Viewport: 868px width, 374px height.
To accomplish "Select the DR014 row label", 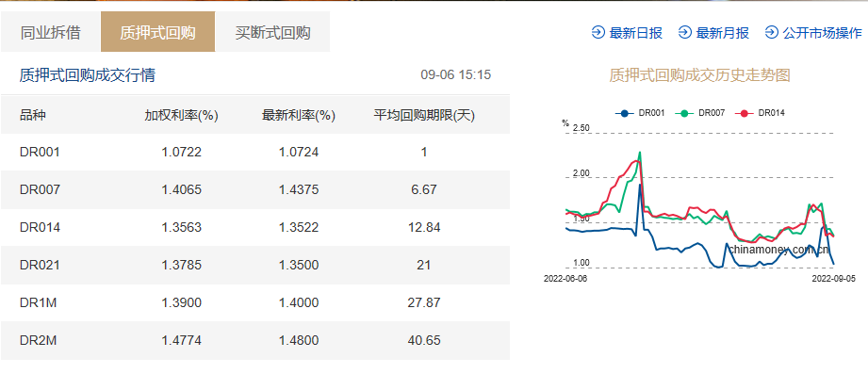I will coord(40,227).
